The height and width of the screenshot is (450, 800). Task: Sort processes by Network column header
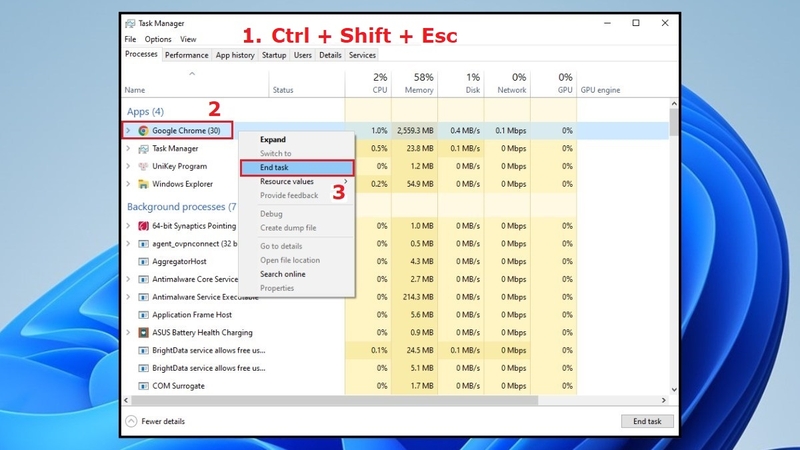[x=508, y=83]
